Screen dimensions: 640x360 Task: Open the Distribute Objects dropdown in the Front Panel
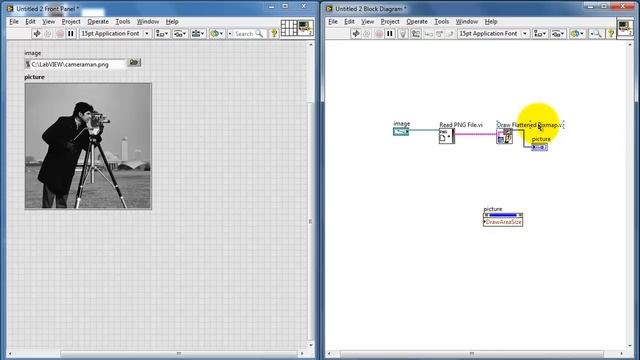point(180,33)
